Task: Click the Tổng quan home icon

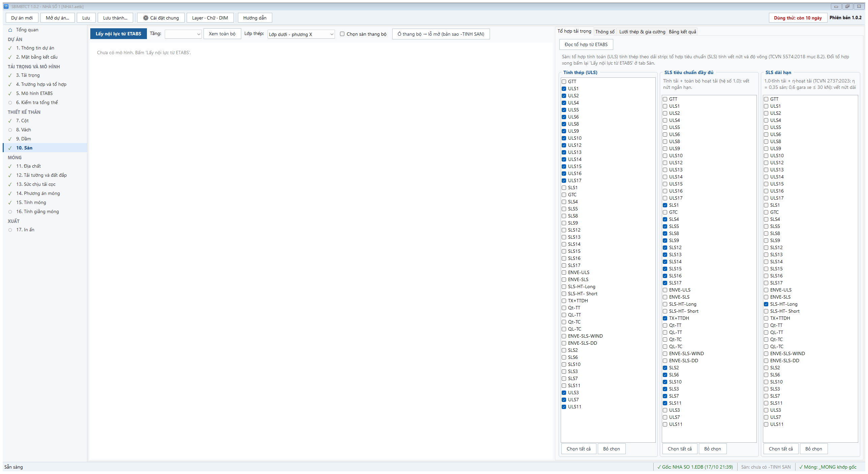Action: click(10, 30)
